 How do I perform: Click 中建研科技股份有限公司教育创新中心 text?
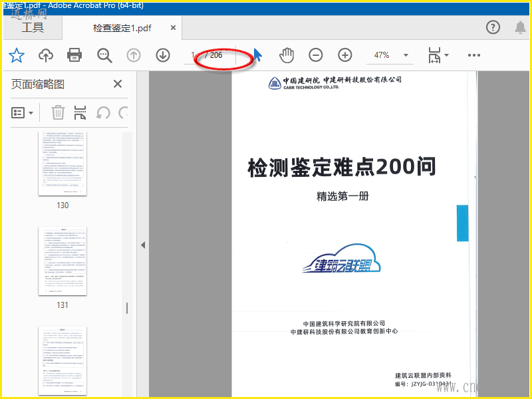[x=344, y=331]
